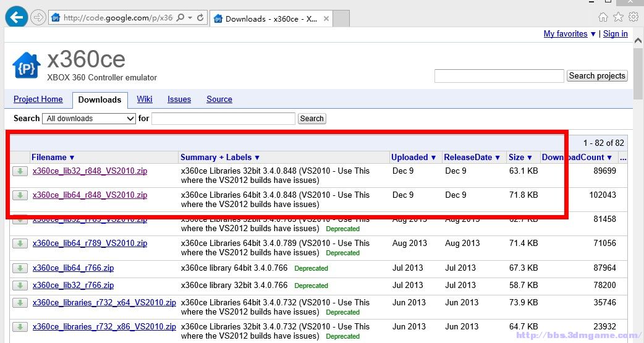
Task: Open the Issues tab
Action: click(179, 99)
